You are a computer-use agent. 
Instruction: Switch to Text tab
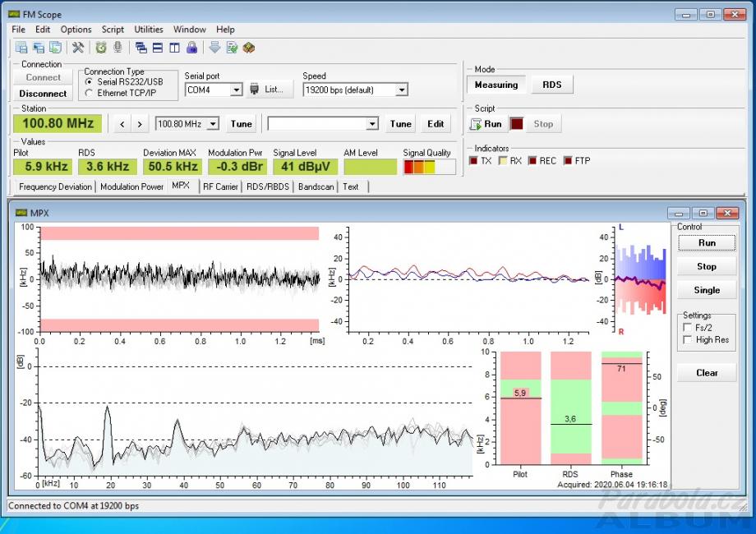click(351, 187)
